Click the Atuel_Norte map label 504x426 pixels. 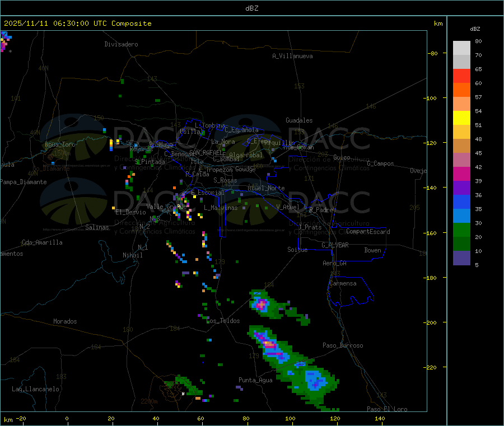pos(266,188)
